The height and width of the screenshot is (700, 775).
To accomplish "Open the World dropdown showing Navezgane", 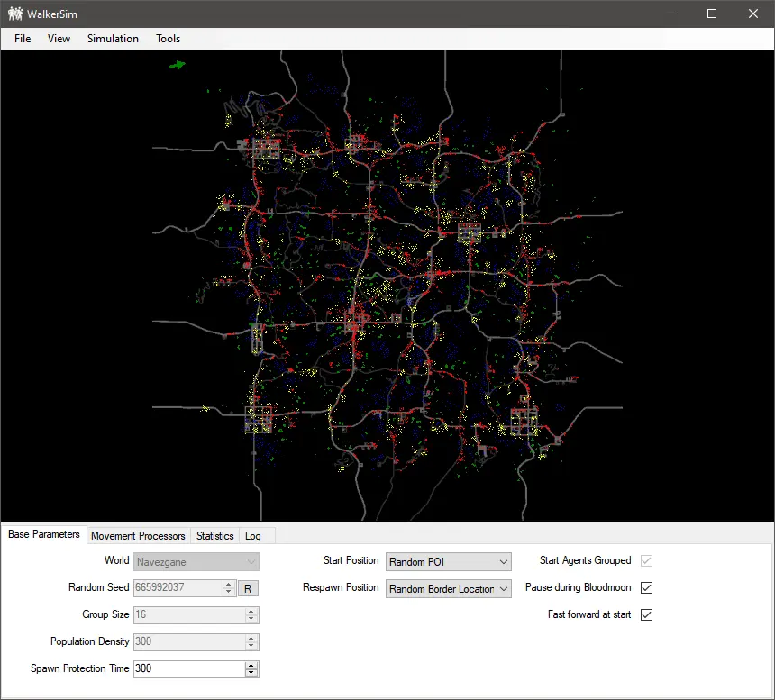I will (x=196, y=562).
